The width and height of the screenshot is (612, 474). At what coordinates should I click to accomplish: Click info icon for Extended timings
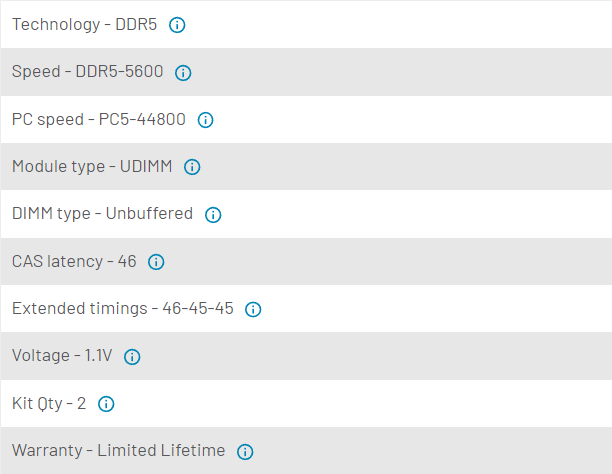pos(253,309)
